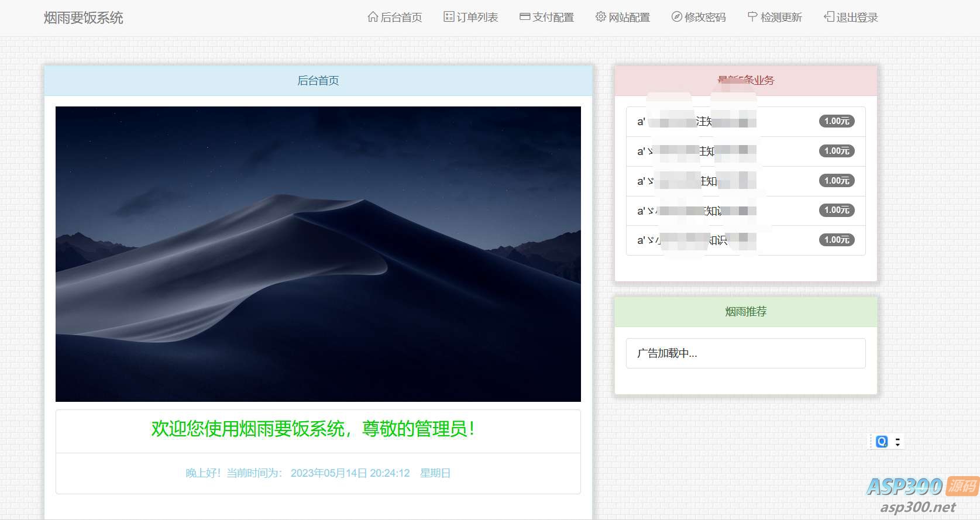Screen dimensions: 980x520
Task: Click the exit icon beside 退出登录
Action: click(828, 17)
